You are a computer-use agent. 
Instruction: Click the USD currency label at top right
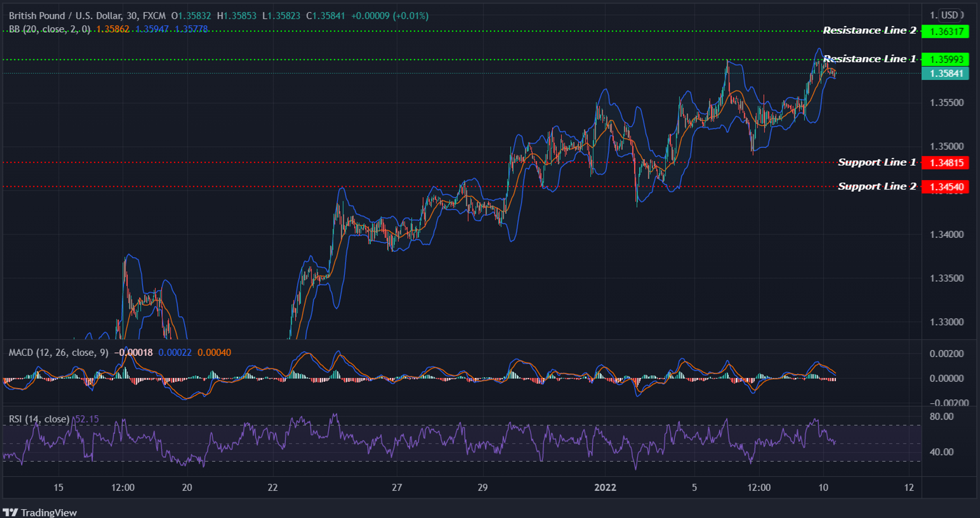tap(948, 15)
